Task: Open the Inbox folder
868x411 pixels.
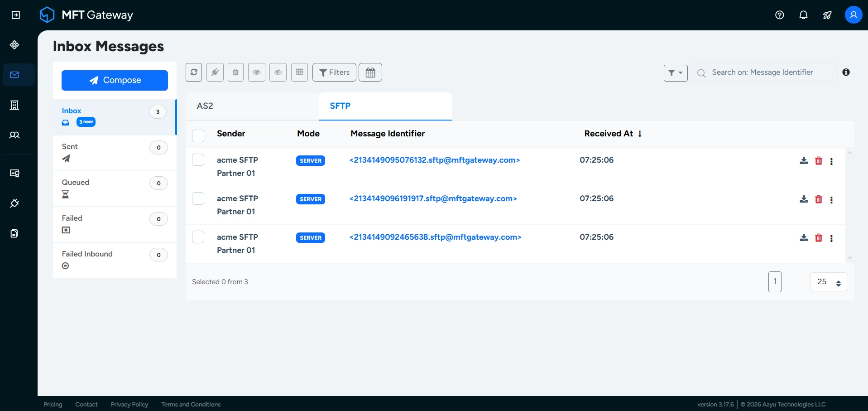Action: (115, 117)
